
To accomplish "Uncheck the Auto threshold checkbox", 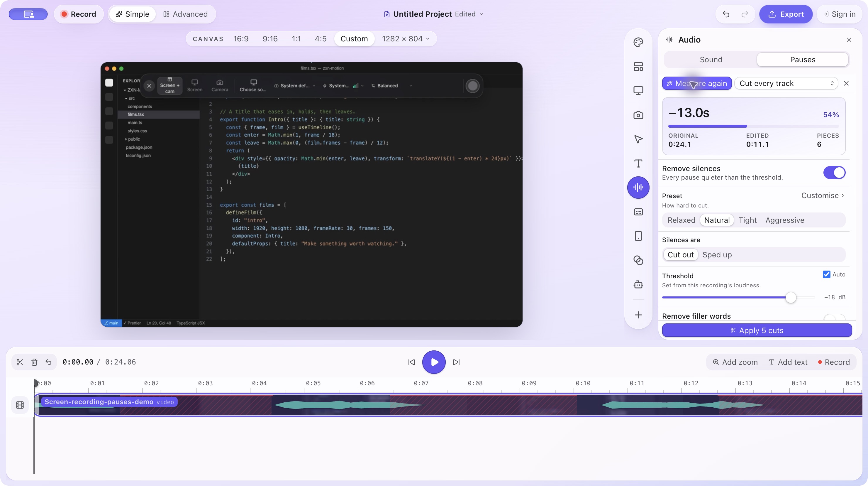I will 827,274.
